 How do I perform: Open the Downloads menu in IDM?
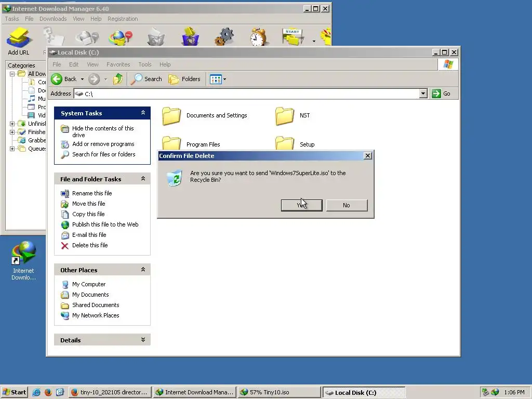click(53, 19)
